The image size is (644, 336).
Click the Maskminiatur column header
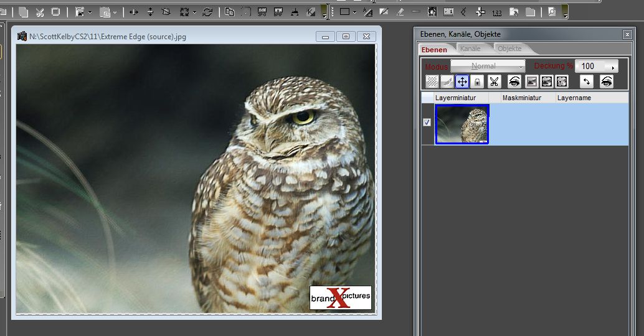click(521, 98)
